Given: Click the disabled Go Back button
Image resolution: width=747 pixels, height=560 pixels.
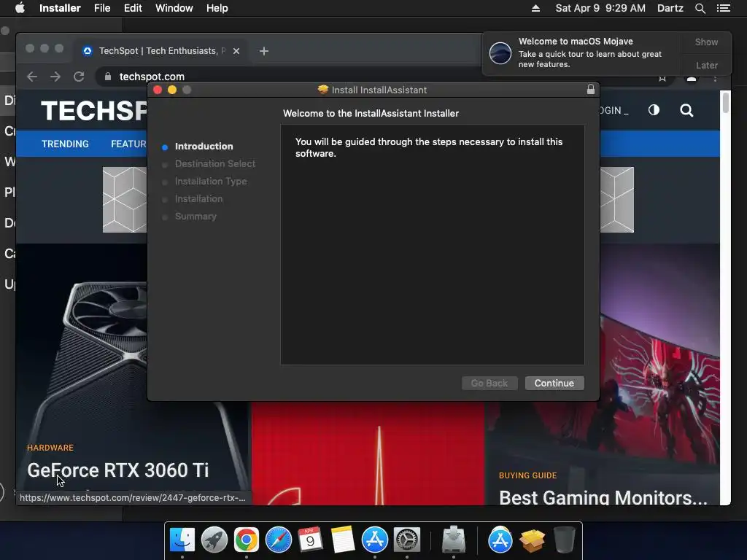Looking at the screenshot, I should click(489, 384).
